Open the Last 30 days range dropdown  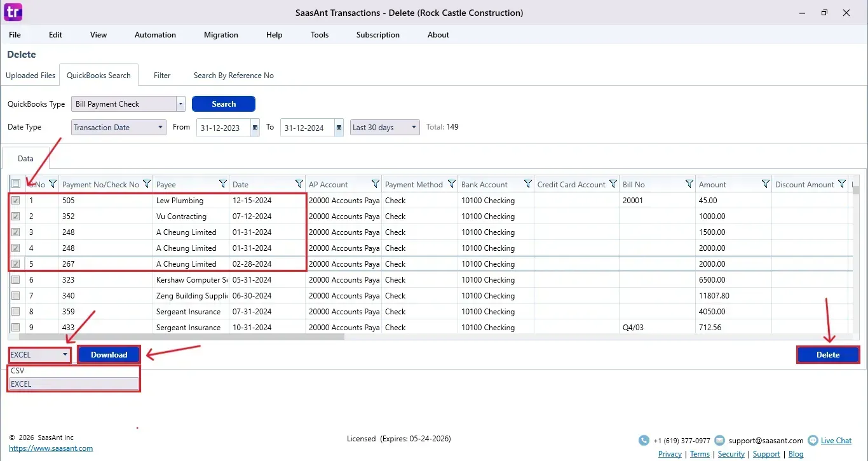pos(385,128)
